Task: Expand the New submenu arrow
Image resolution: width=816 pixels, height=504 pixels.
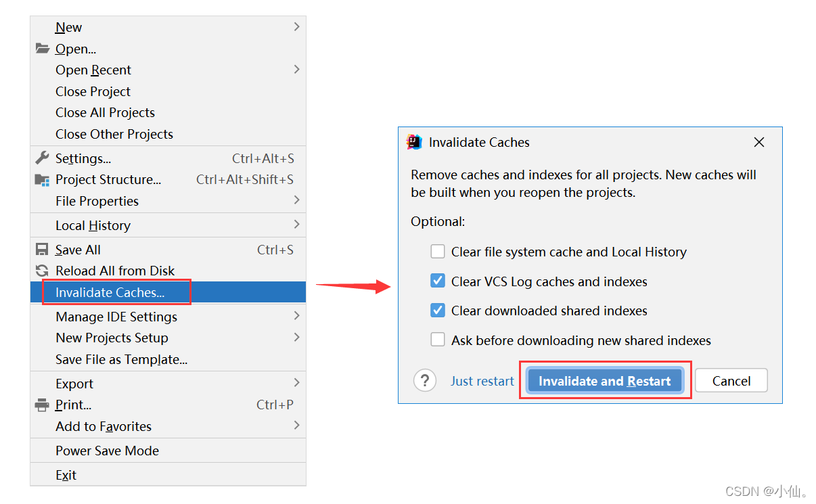Action: click(x=296, y=26)
